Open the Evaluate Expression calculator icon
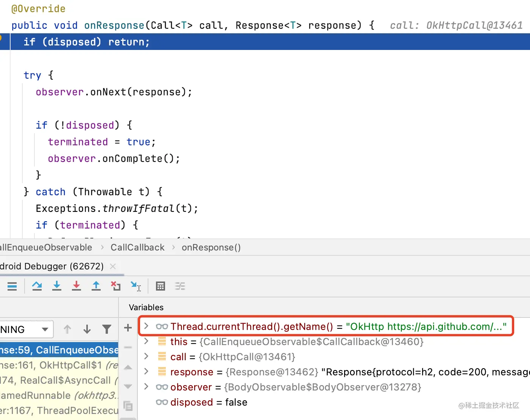 tap(161, 286)
